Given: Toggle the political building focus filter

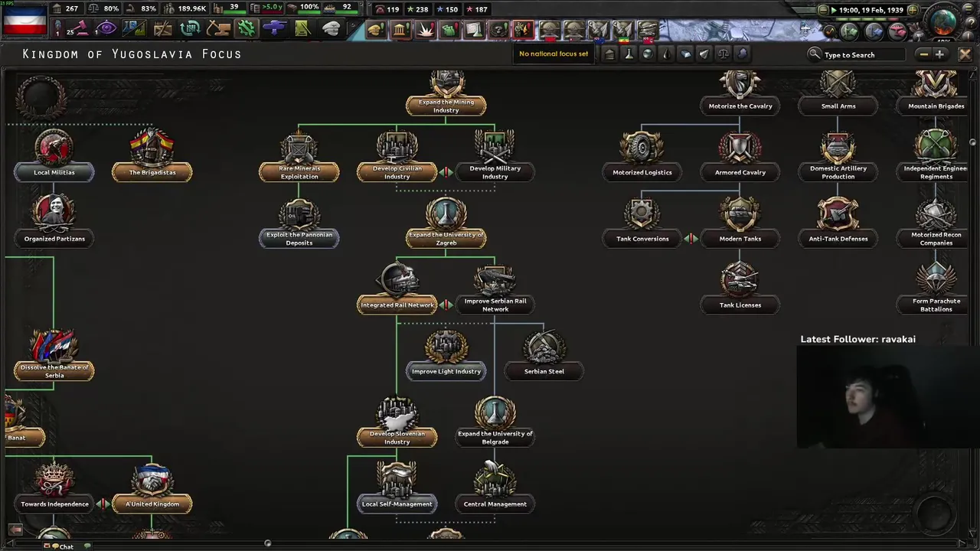Looking at the screenshot, I should click(609, 54).
